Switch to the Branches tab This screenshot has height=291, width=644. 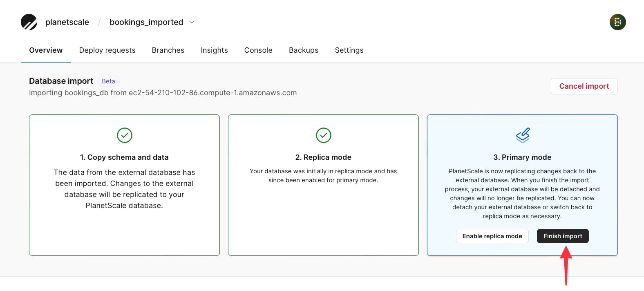click(x=168, y=50)
